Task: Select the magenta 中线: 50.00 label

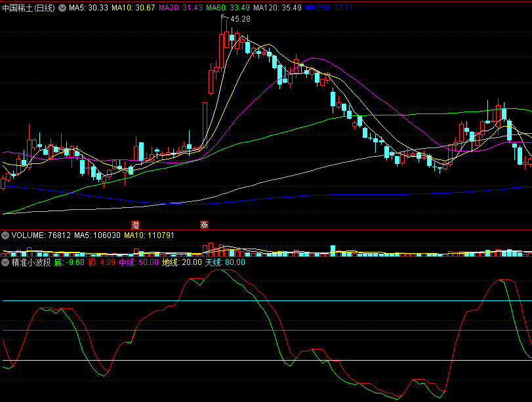Action: (139, 262)
